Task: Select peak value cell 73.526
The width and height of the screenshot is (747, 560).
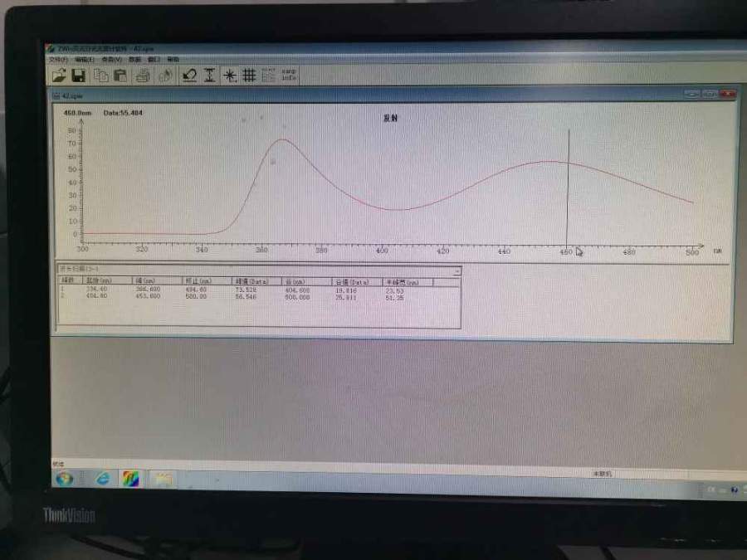Action: pyautogui.click(x=246, y=290)
